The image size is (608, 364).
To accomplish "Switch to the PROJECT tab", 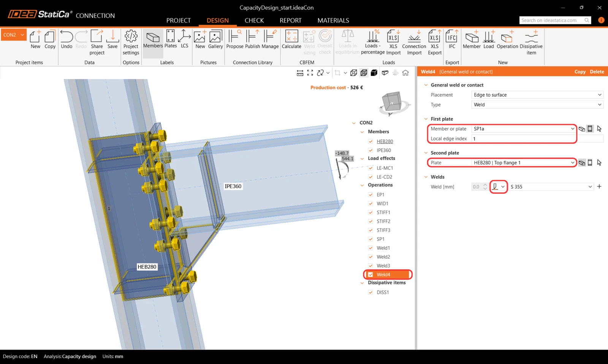I will [x=178, y=20].
